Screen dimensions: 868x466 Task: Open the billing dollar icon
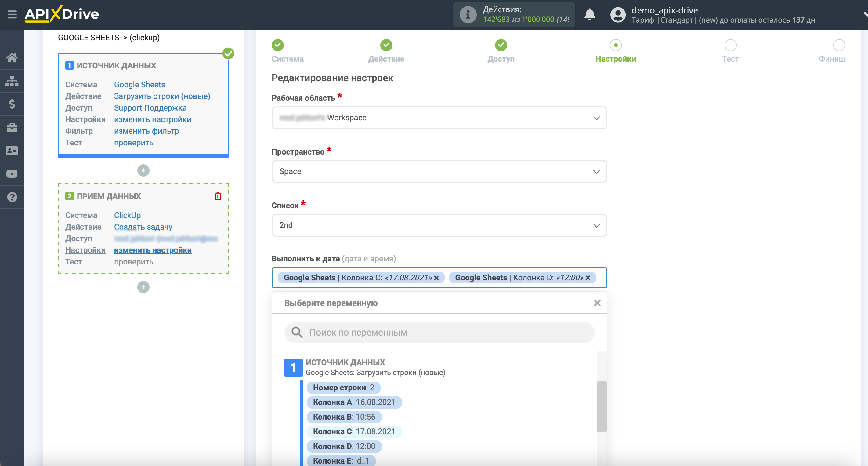[x=12, y=104]
